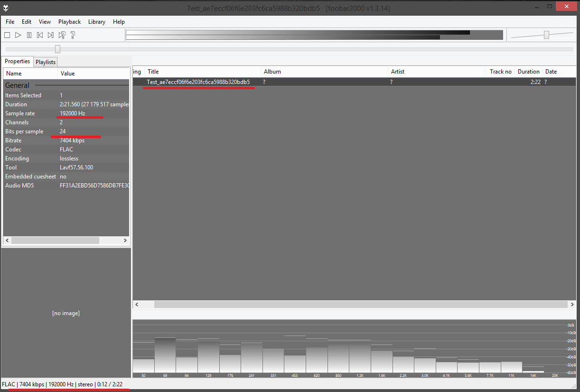
Task: Open the View menu
Action: pos(45,22)
